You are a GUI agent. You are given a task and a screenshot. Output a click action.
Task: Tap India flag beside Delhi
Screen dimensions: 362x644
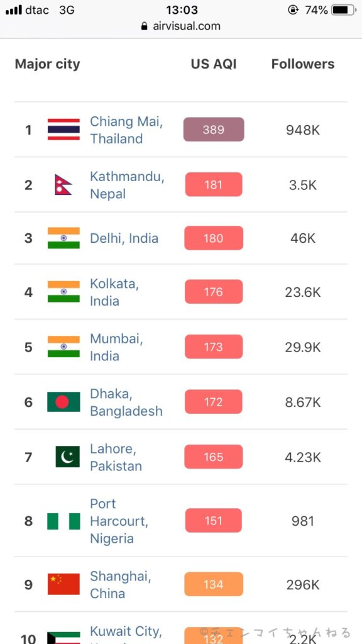click(x=63, y=238)
